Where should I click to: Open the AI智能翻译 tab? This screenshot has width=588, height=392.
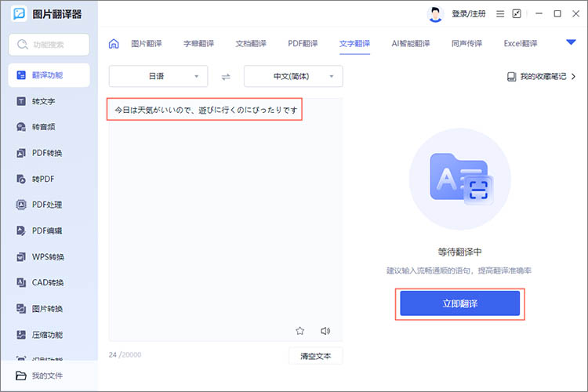click(x=411, y=44)
